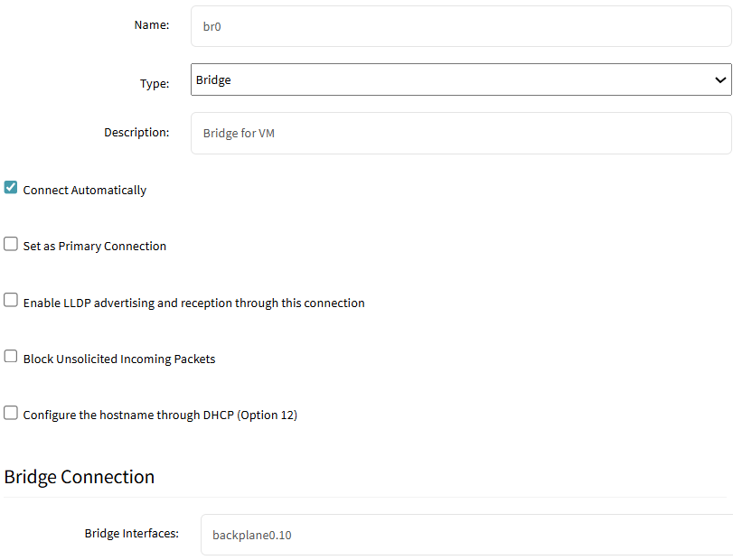
Task: Click the "Block Unsolicited Incoming Packets" label text
Action: (x=119, y=359)
